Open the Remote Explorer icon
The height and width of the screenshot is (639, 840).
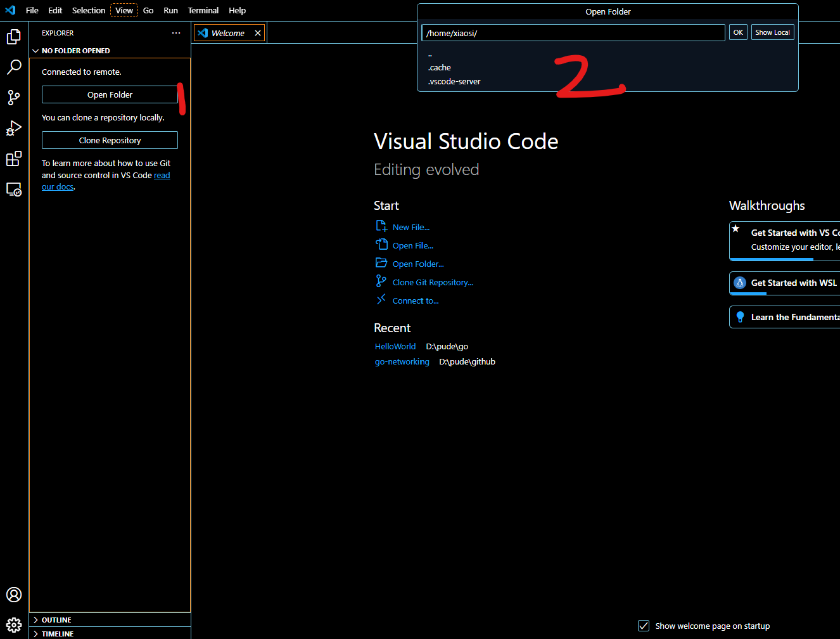pos(14,189)
